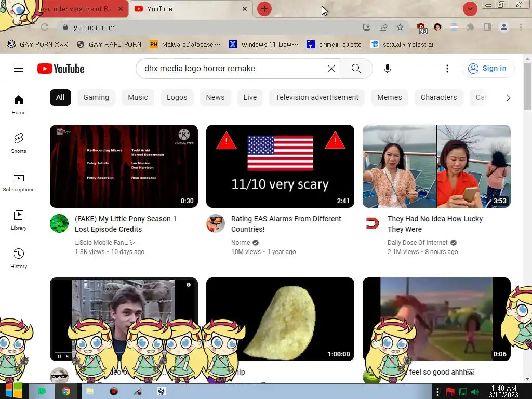The height and width of the screenshot is (399, 532).
Task: Click the magnifier search button
Action: coord(356,69)
